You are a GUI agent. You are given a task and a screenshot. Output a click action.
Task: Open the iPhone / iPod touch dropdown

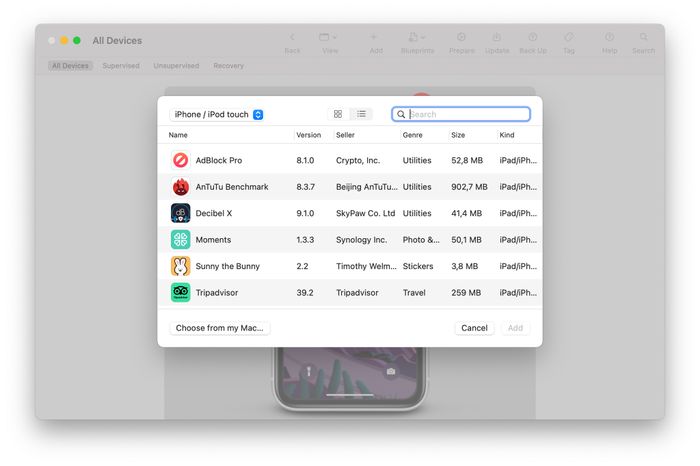tap(216, 115)
